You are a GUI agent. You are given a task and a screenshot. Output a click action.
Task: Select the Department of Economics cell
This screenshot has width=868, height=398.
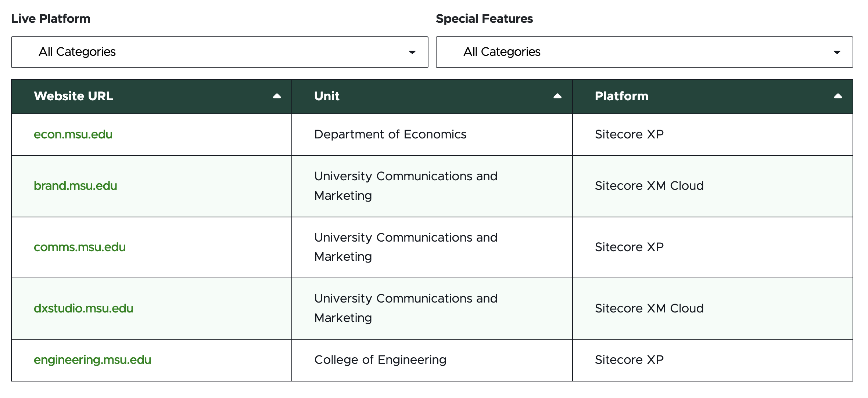432,135
